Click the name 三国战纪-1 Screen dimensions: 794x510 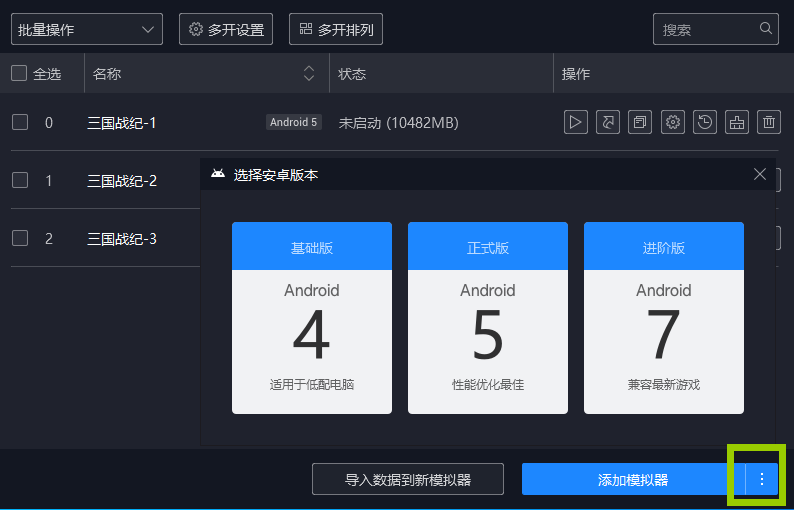click(122, 123)
